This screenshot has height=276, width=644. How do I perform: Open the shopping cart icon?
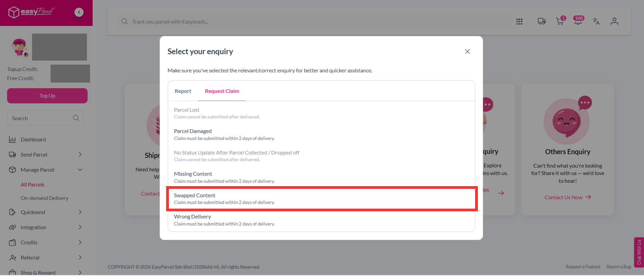click(x=560, y=21)
